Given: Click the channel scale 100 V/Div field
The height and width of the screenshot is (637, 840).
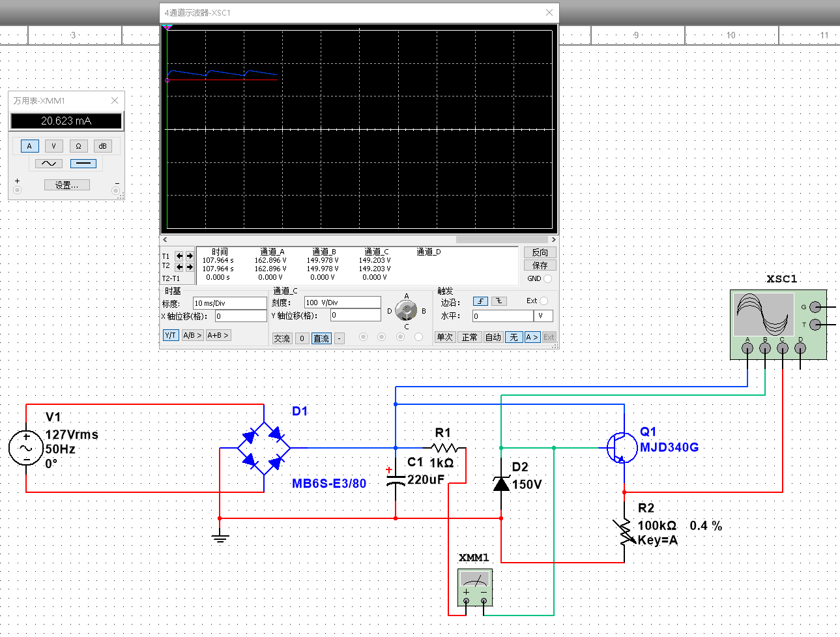Looking at the screenshot, I should pyautogui.click(x=342, y=303).
